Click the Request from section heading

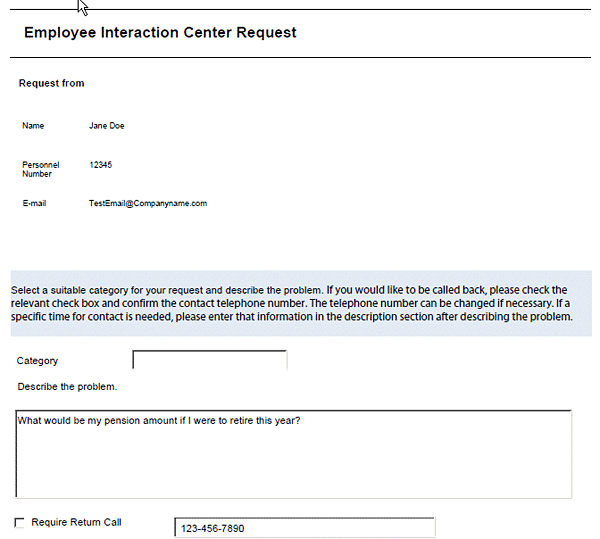tap(51, 83)
